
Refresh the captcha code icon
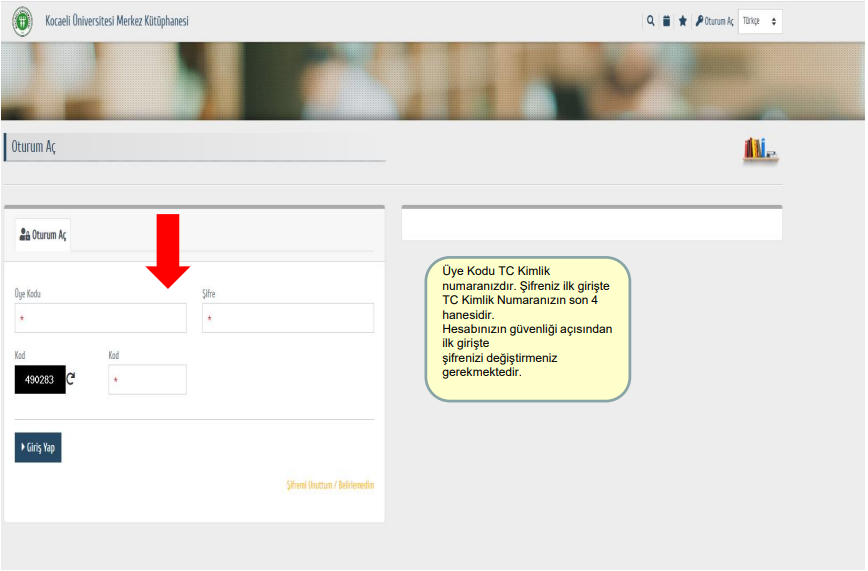click(71, 379)
